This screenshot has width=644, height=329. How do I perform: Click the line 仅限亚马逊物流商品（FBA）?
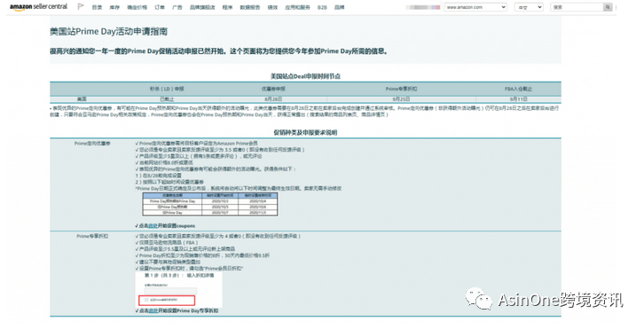point(167,243)
